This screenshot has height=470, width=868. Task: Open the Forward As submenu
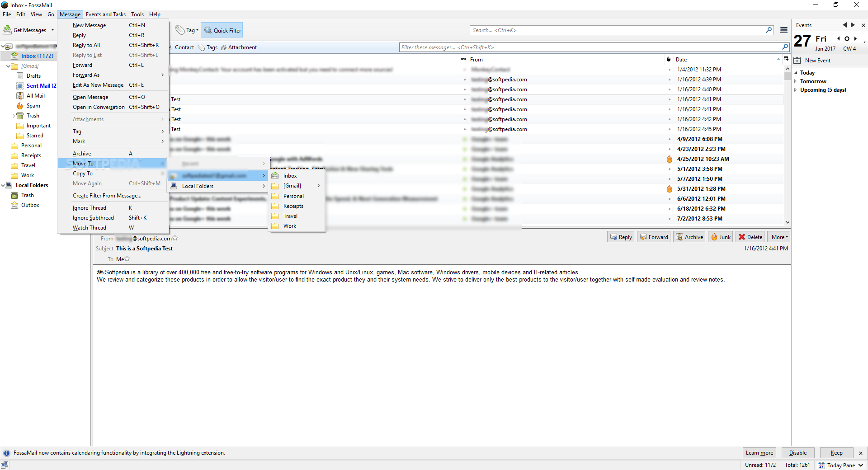(113, 75)
